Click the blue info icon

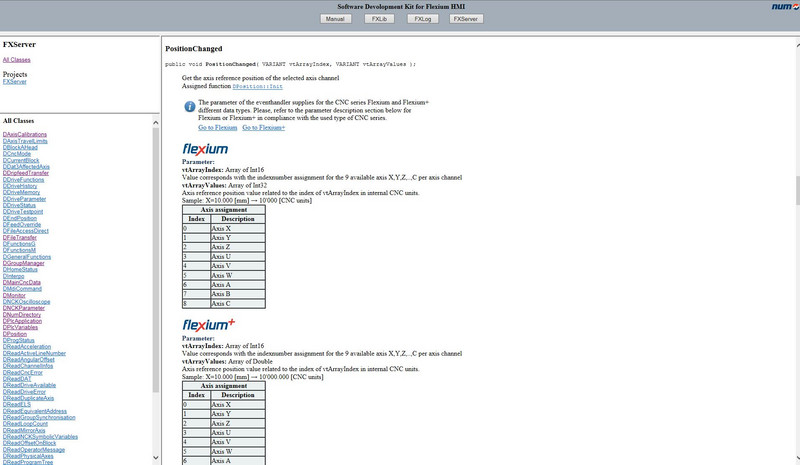click(188, 106)
